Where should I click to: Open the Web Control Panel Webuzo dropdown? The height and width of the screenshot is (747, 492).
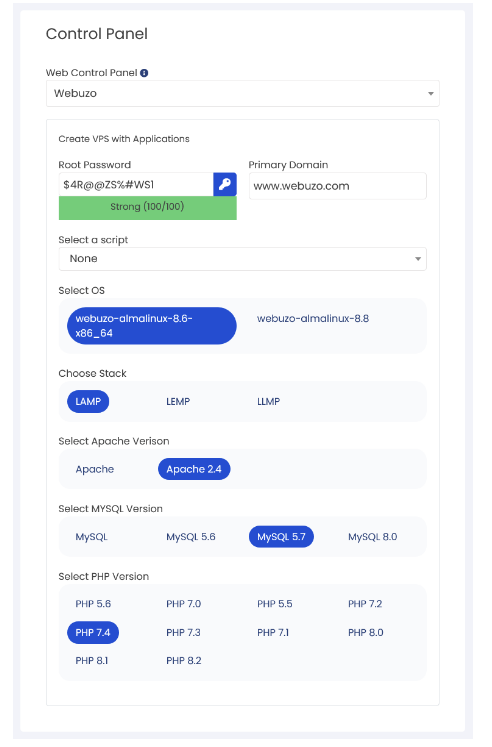point(242,93)
